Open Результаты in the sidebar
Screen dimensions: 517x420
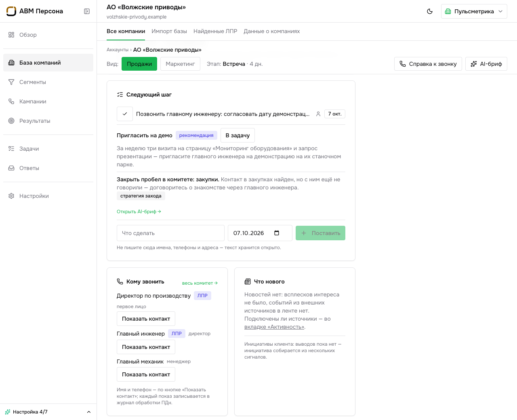[48, 121]
